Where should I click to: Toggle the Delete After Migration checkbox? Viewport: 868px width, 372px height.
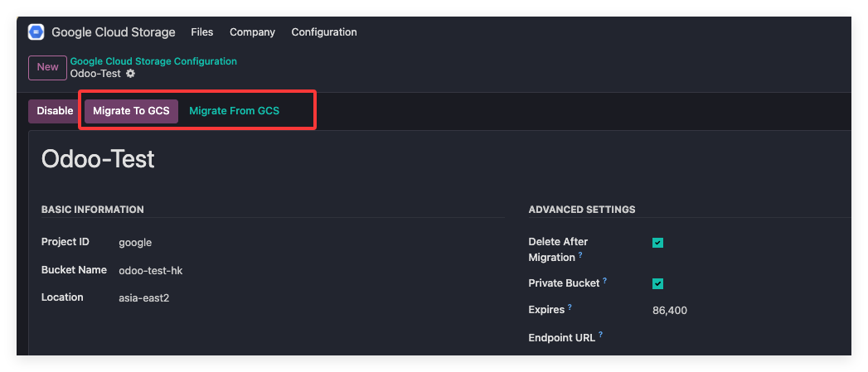(x=657, y=243)
